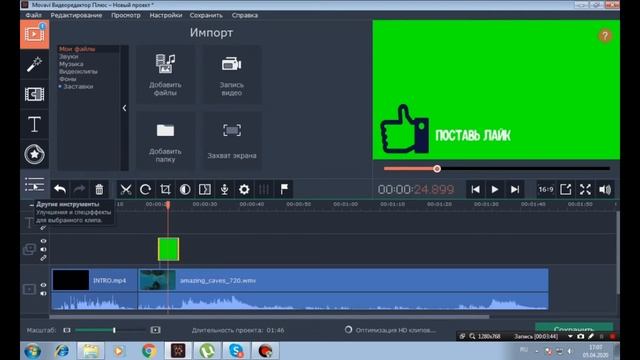Select the Crop tool
This screenshot has height=360, width=640.
coord(165,189)
